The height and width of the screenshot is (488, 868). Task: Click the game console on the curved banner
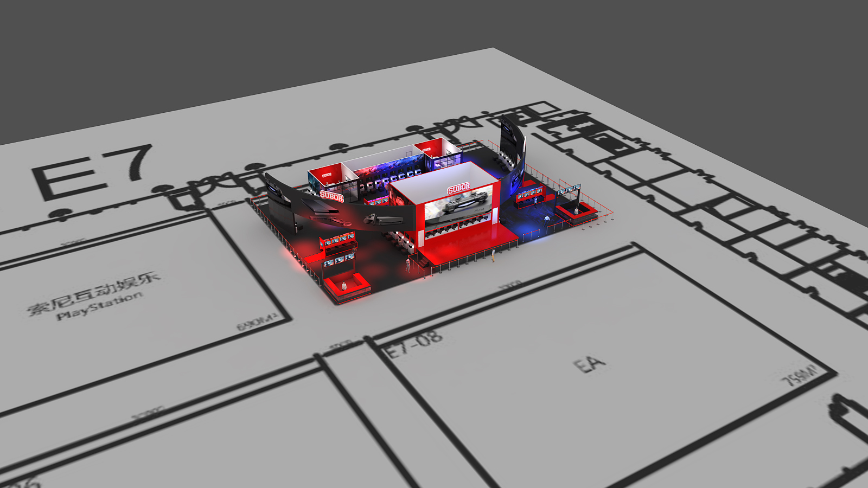coord(384,220)
